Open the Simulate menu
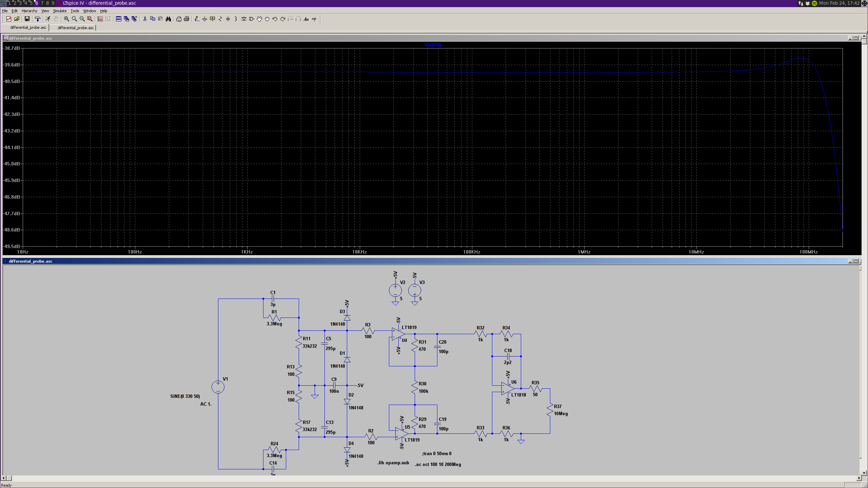868x488 pixels. click(60, 11)
